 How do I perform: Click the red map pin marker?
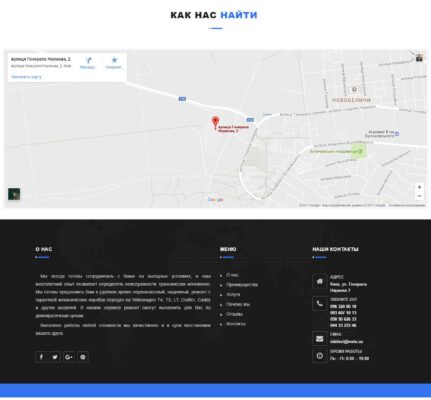(x=216, y=122)
